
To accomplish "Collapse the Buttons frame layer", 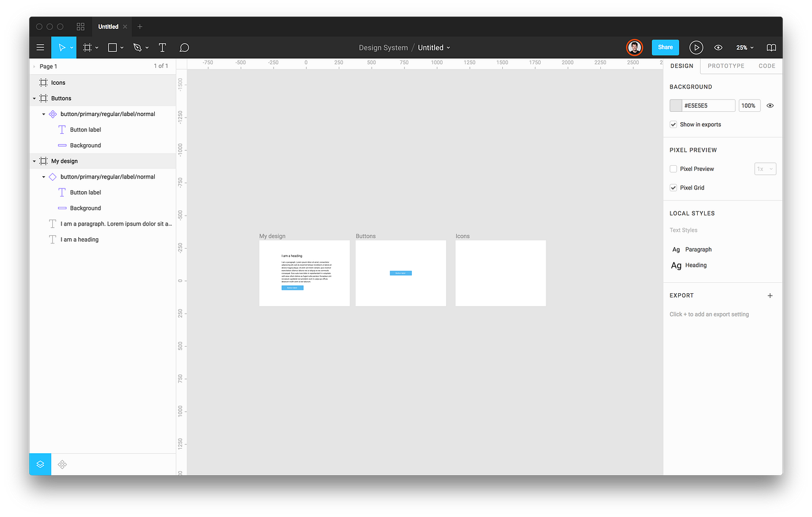I will (34, 99).
